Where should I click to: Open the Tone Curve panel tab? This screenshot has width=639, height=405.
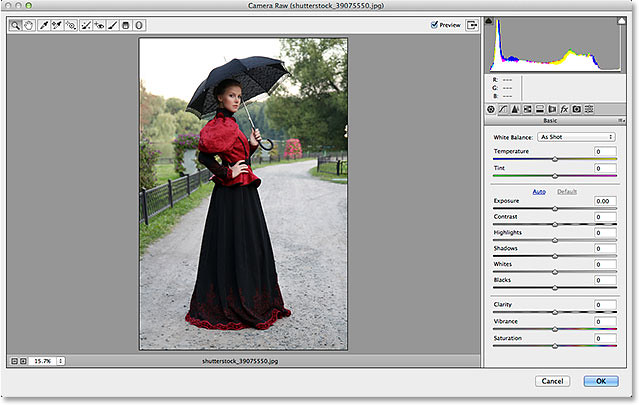coord(503,109)
